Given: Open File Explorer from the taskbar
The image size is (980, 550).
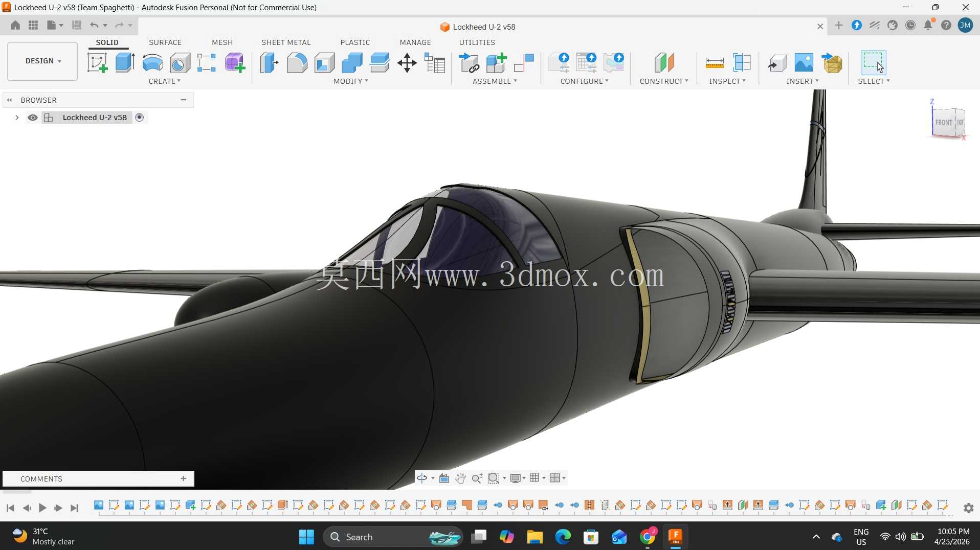Looking at the screenshot, I should [534, 537].
